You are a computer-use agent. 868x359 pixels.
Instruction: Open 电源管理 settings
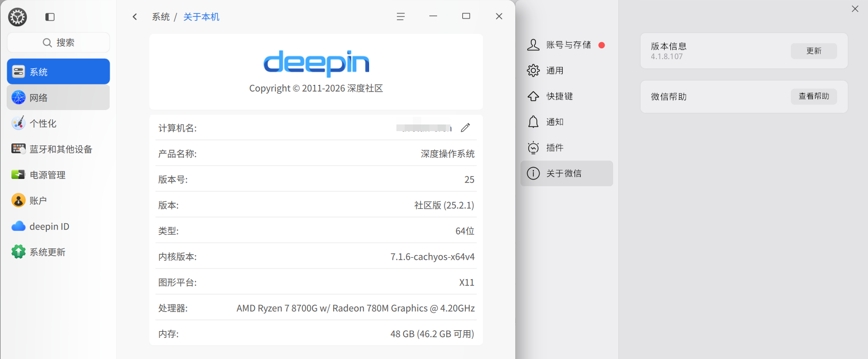pyautogui.click(x=58, y=174)
